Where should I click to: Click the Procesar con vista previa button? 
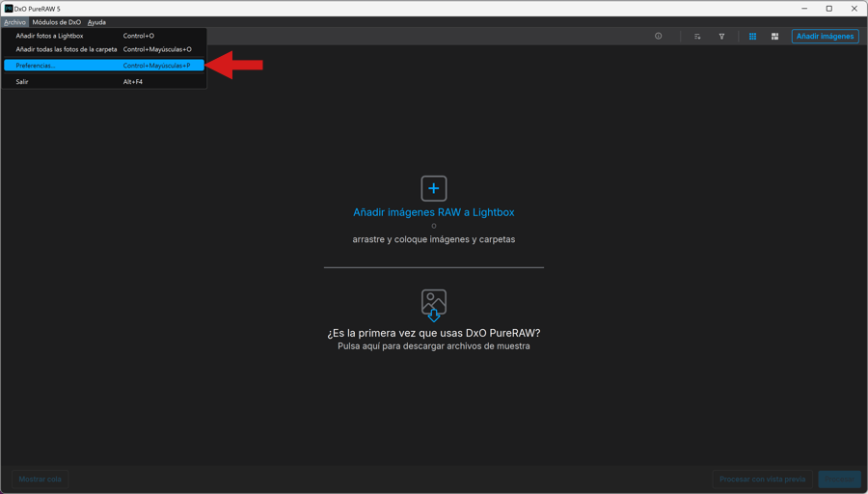pos(762,480)
